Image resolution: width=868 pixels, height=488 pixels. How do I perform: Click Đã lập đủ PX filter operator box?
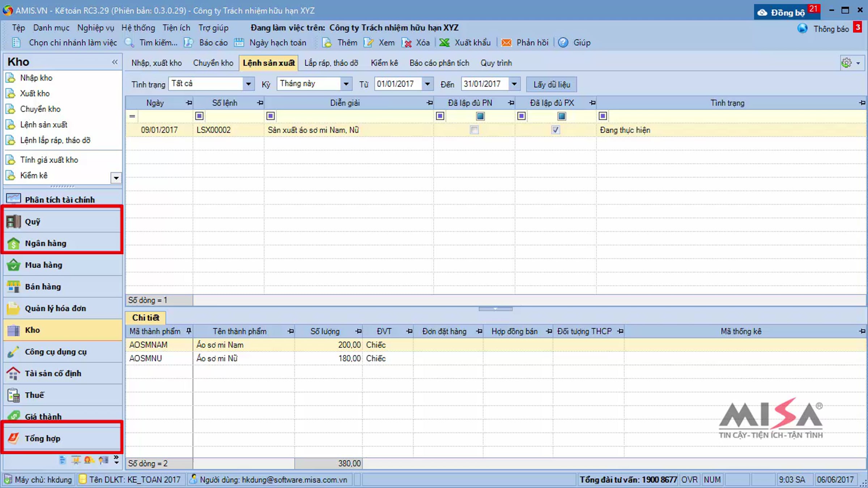522,116
